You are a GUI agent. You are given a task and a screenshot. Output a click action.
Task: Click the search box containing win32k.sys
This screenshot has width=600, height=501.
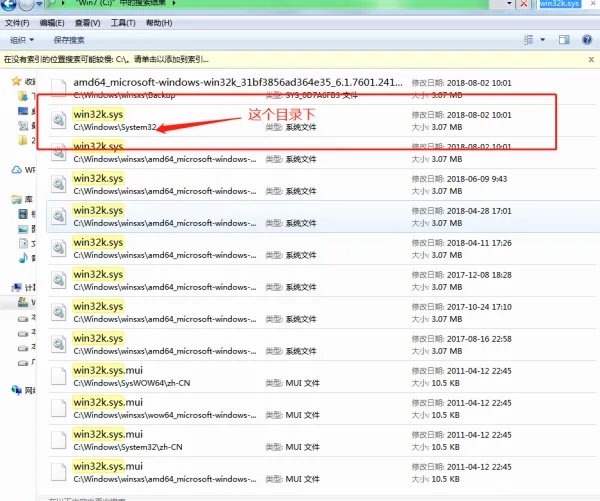pos(566,4)
